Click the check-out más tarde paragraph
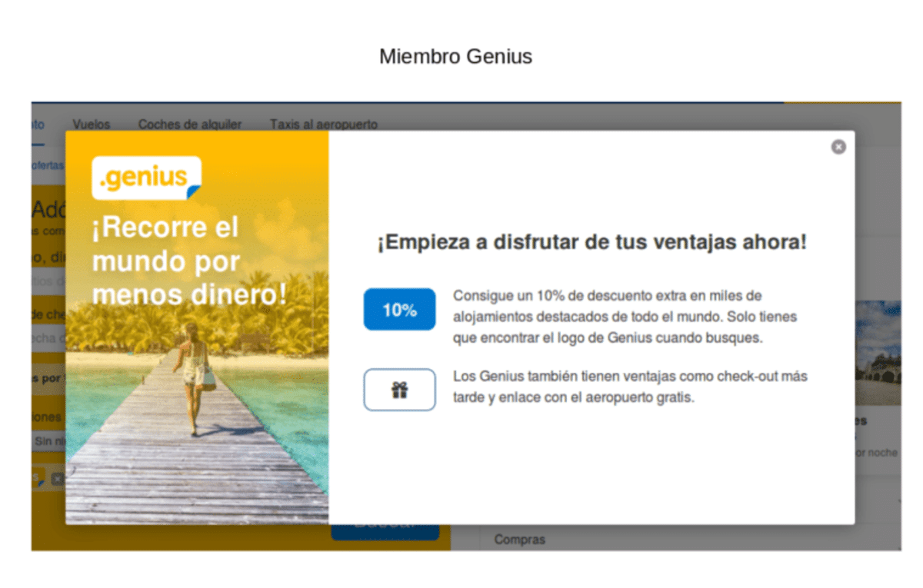Image resolution: width=923 pixels, height=588 pixels. [x=630, y=387]
